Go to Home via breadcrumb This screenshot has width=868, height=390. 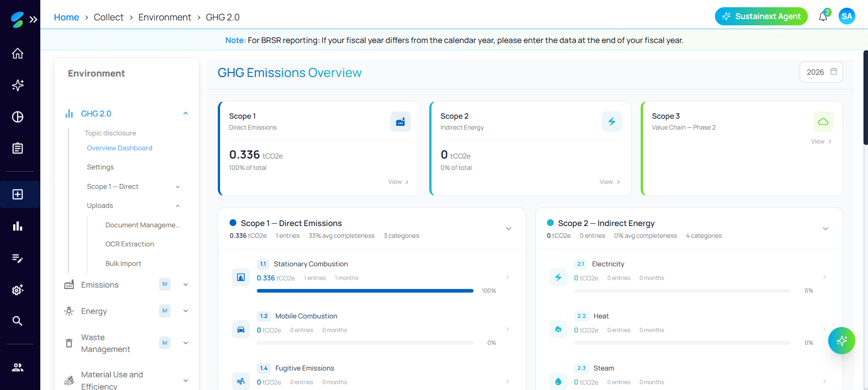pyautogui.click(x=67, y=17)
